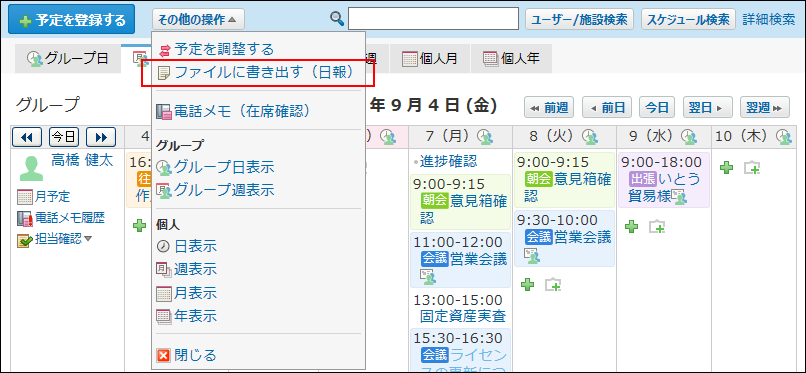Click folder-plus icon on Tuesday
The height and width of the screenshot is (373, 806).
click(553, 284)
